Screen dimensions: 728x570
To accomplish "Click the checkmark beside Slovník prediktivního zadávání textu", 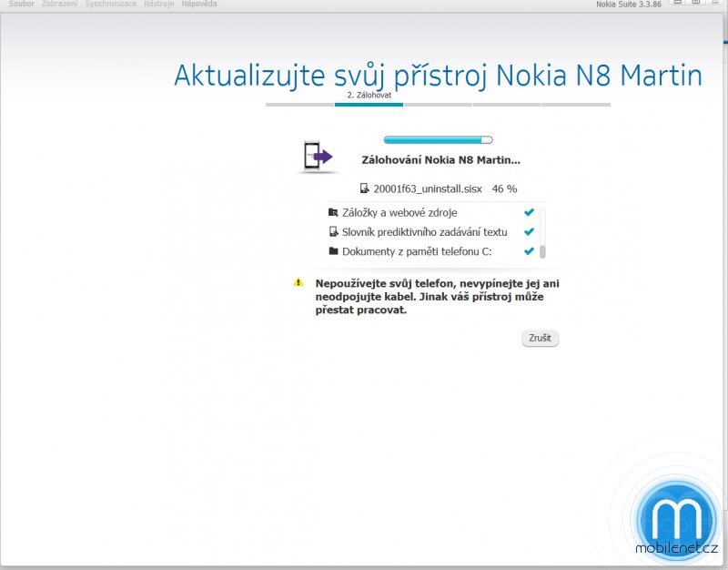I will coord(529,230).
